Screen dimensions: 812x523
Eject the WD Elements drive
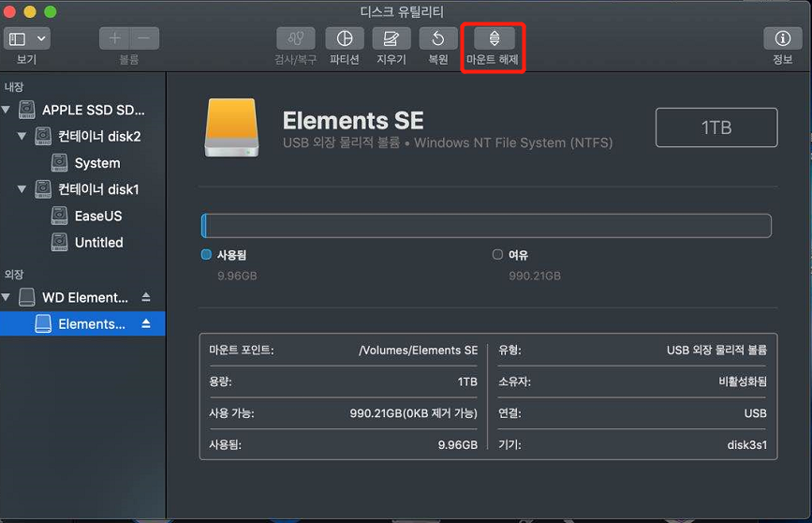146,297
